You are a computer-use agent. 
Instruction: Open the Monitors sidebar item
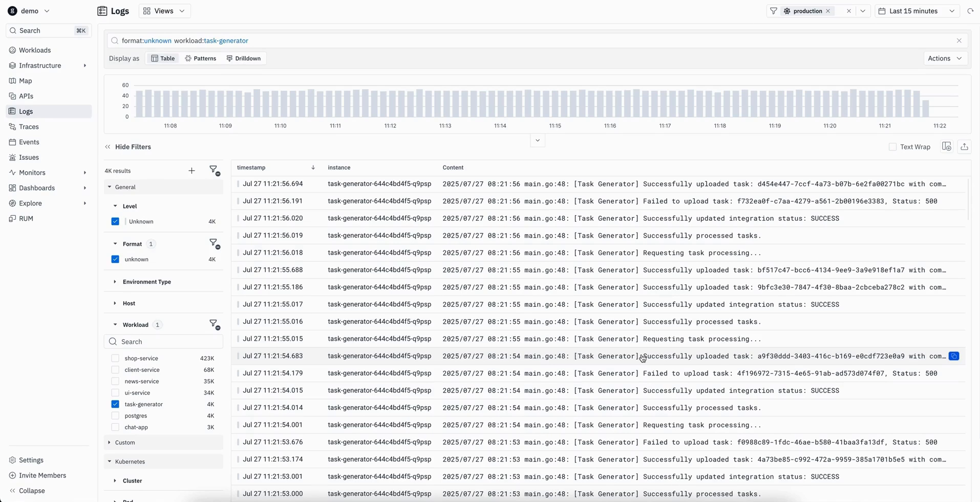(32, 173)
